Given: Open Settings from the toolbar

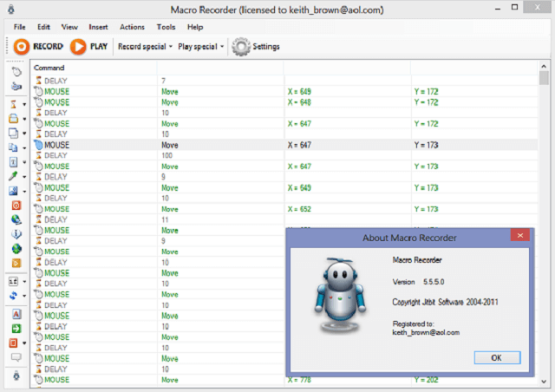Looking at the screenshot, I should [256, 46].
